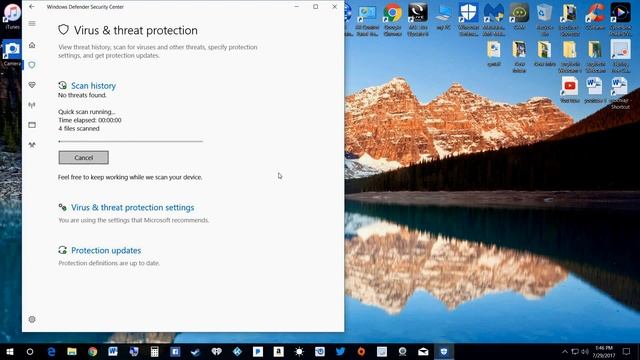Open Calculator from the taskbar
This screenshot has height=360, width=640.
[x=154, y=351]
